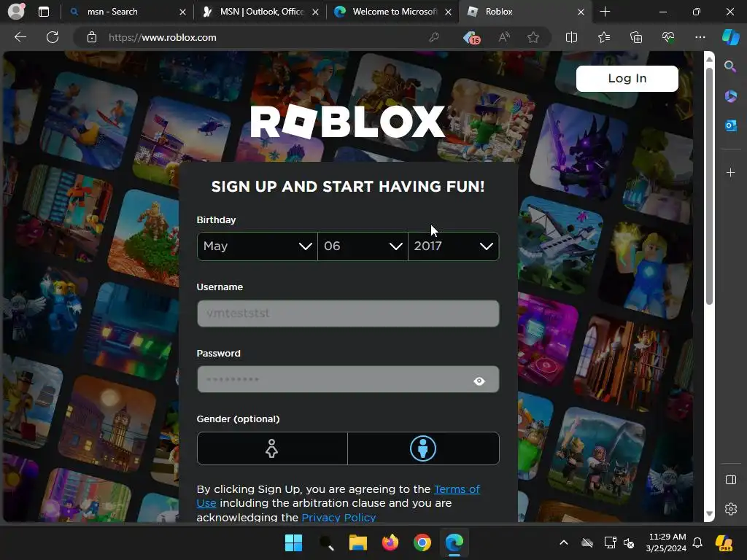Open split screen icon
Screen dimensions: 747x560
click(571, 37)
